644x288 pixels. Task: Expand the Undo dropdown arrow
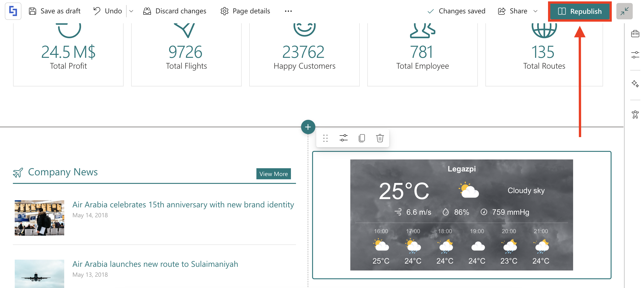[131, 11]
